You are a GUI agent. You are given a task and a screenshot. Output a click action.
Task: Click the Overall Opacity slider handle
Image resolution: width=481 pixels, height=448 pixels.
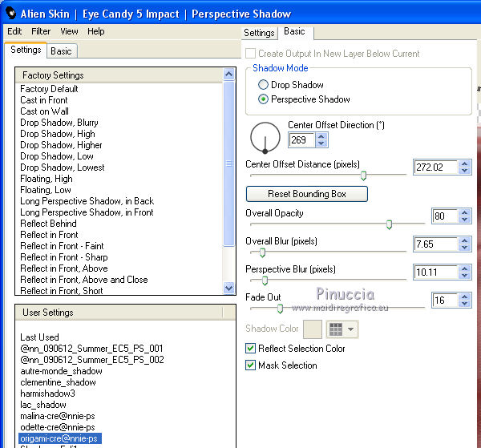point(389,224)
